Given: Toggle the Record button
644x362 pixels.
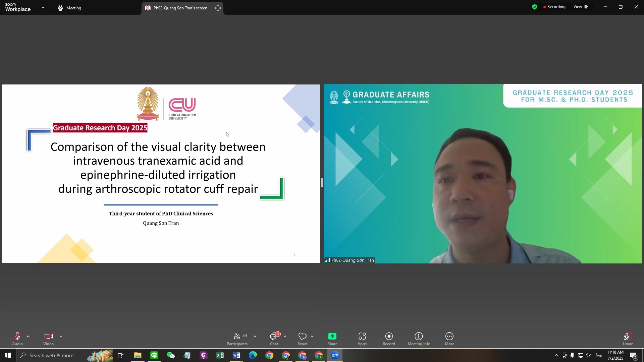Looking at the screenshot, I should (389, 339).
